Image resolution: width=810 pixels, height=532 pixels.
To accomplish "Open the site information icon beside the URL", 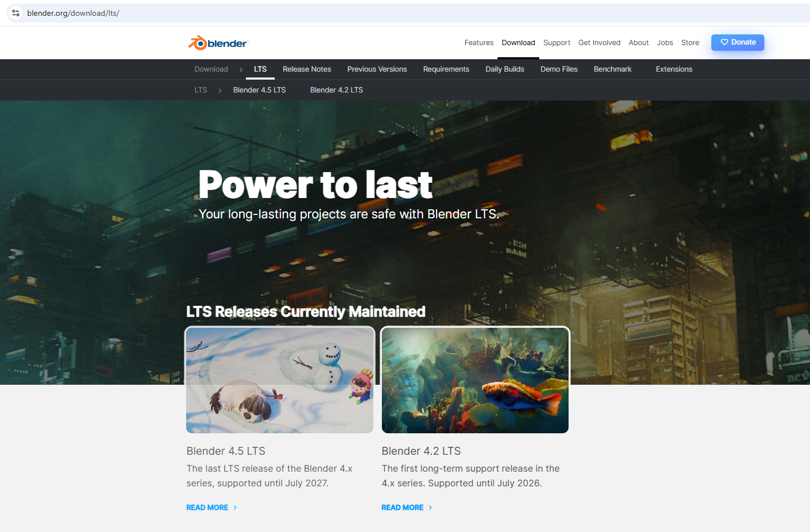I will click(16, 13).
